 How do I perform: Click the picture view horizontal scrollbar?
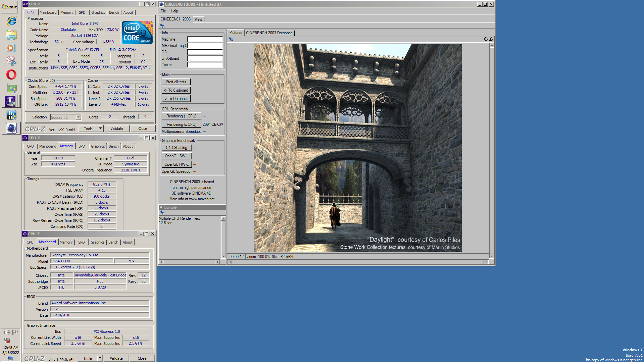[358, 262]
